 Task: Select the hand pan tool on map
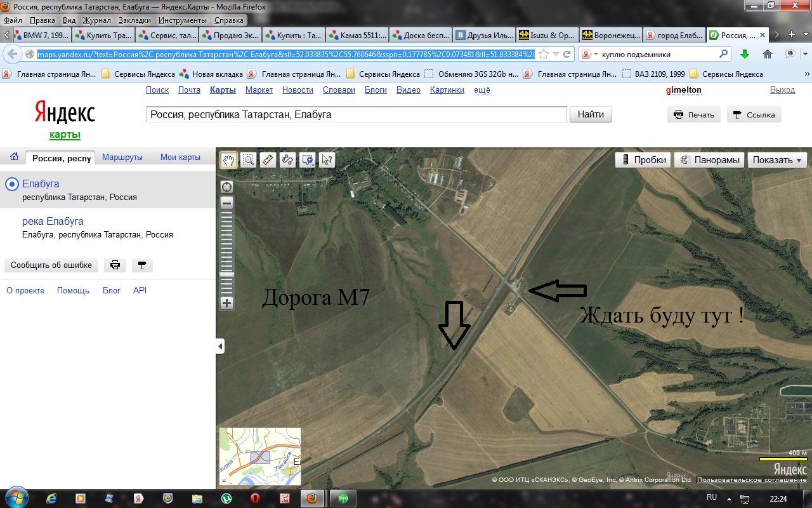click(229, 160)
